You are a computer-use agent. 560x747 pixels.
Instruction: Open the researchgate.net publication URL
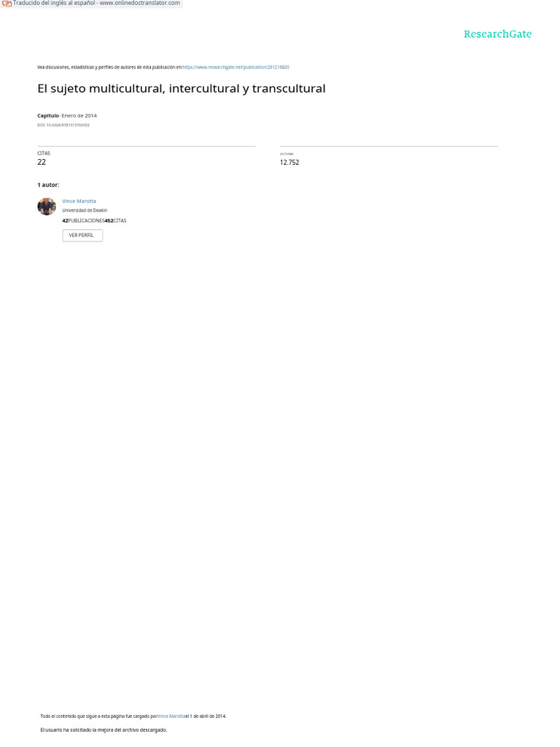(236, 67)
